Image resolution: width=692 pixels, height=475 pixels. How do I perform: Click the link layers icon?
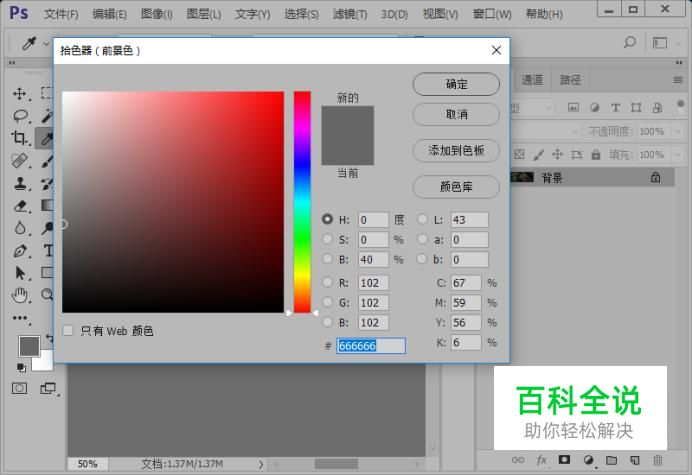tap(518, 460)
